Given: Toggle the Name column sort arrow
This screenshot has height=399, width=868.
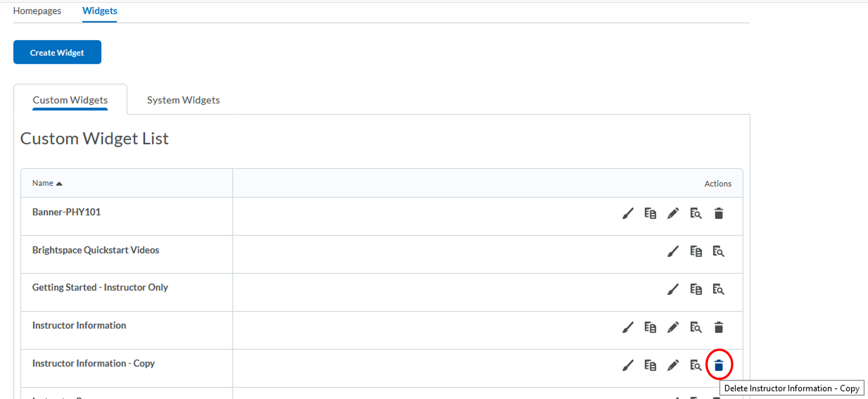Looking at the screenshot, I should click(59, 183).
